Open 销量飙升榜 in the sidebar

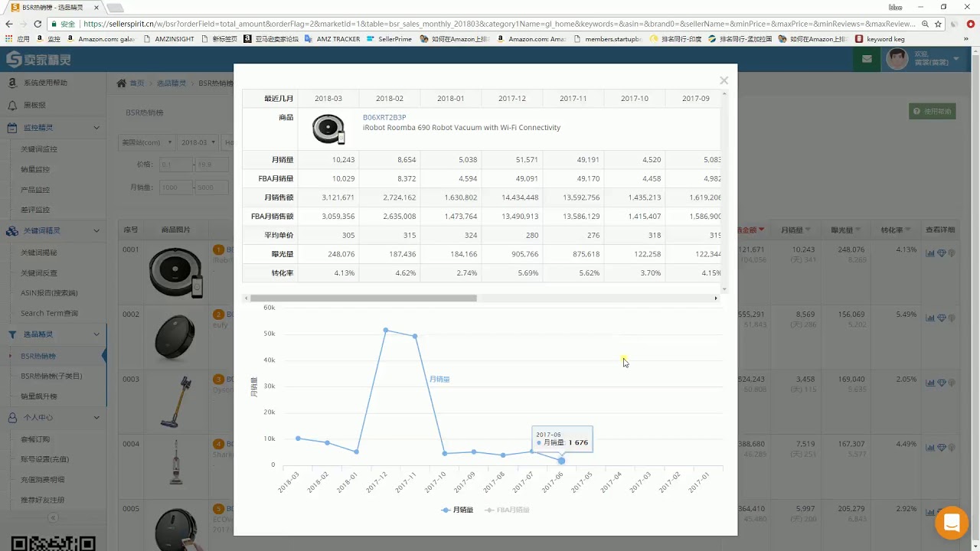39,396
